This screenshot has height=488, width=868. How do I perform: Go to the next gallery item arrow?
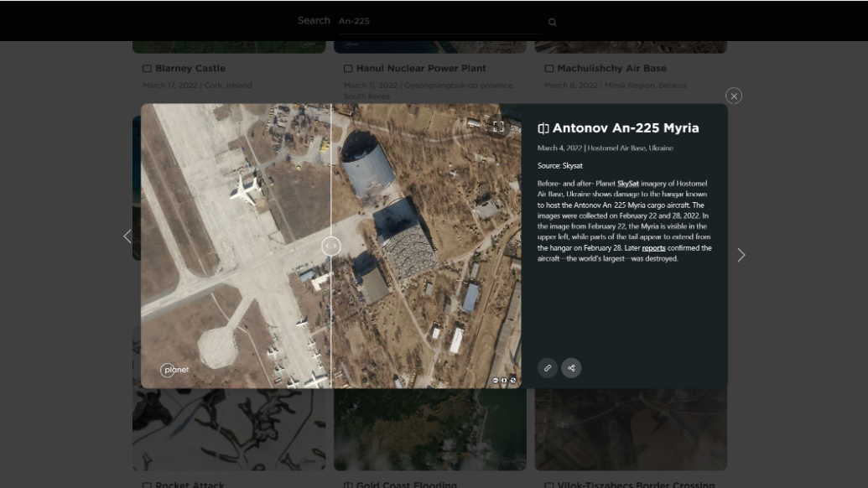point(741,255)
